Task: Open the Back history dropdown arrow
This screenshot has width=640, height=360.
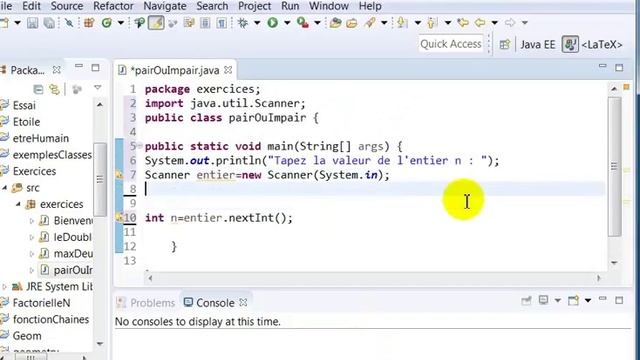Action: pyautogui.click(x=495, y=23)
